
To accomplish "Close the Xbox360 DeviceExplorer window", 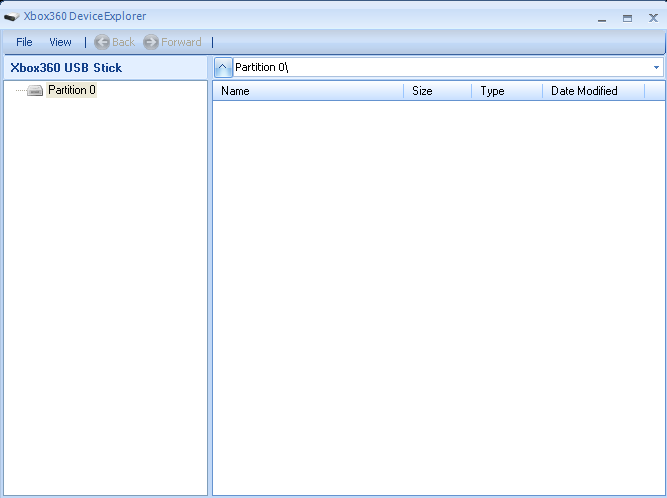I will click(x=653, y=18).
